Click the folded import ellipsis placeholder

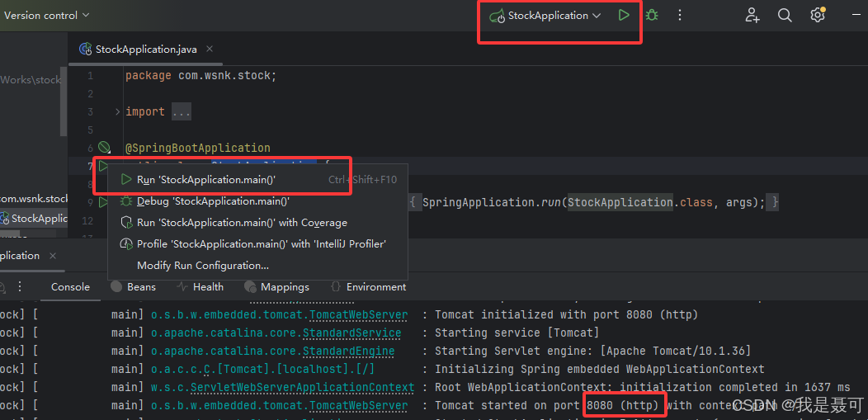181,112
